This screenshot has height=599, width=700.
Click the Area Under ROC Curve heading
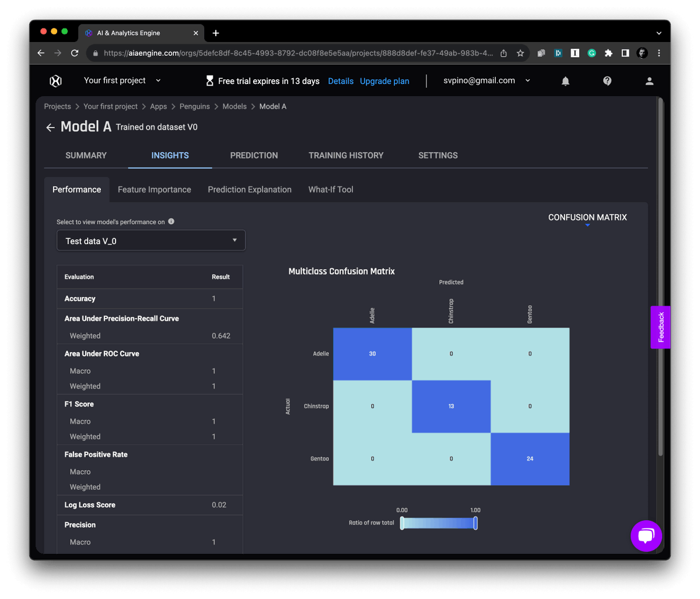101,353
